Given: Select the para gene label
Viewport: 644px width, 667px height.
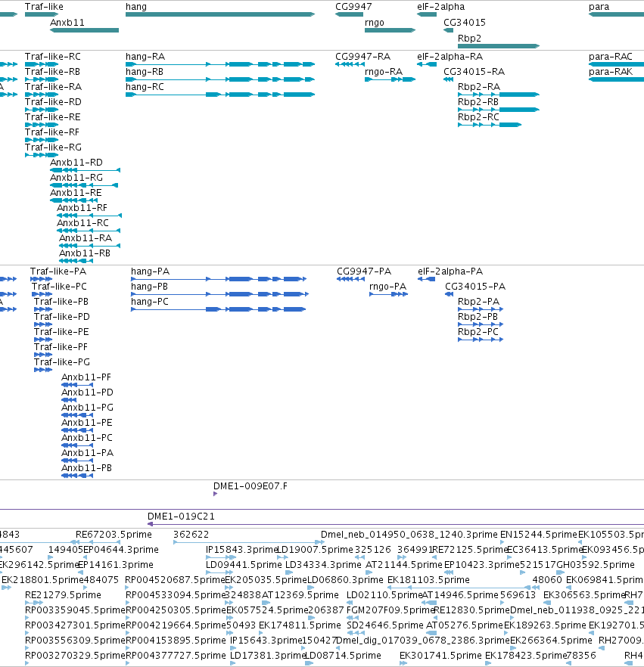Looking at the screenshot, I should pyautogui.click(x=599, y=7).
